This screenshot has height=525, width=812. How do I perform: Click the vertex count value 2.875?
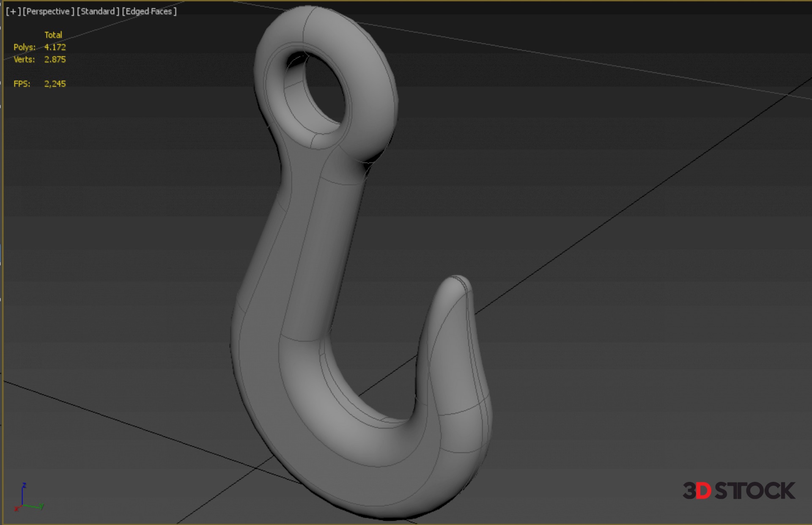coord(55,60)
